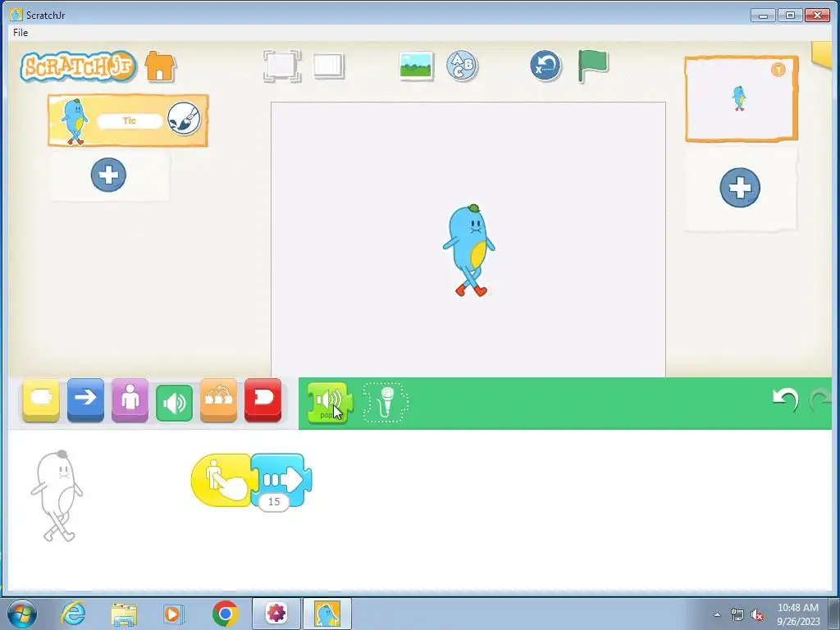This screenshot has height=630, width=840.
Task: Select Tic's character thumbnail in the list
Action: click(x=74, y=121)
